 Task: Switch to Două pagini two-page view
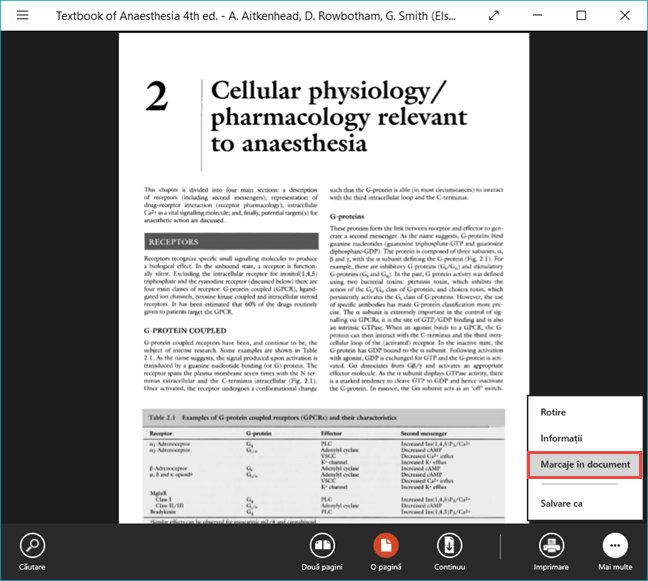tap(322, 545)
